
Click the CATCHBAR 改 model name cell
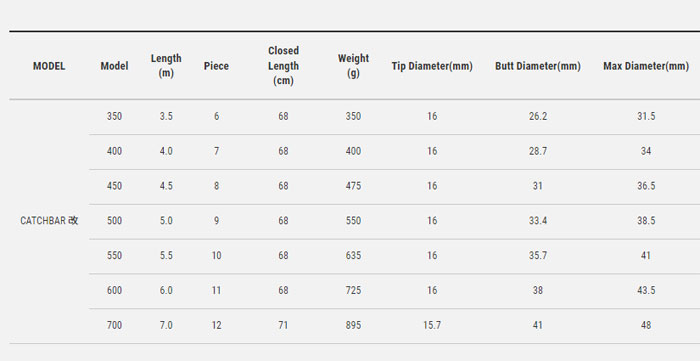coord(49,221)
